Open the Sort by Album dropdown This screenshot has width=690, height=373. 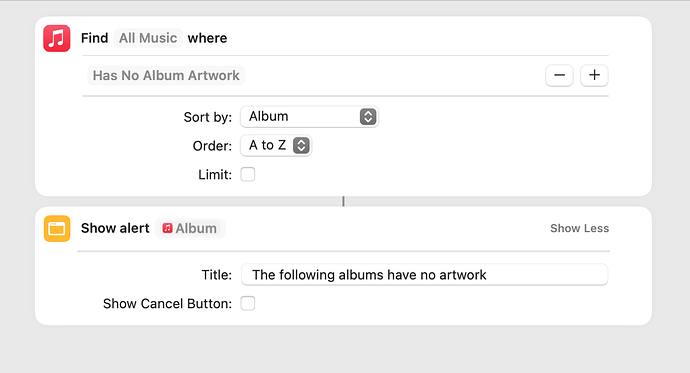(309, 117)
